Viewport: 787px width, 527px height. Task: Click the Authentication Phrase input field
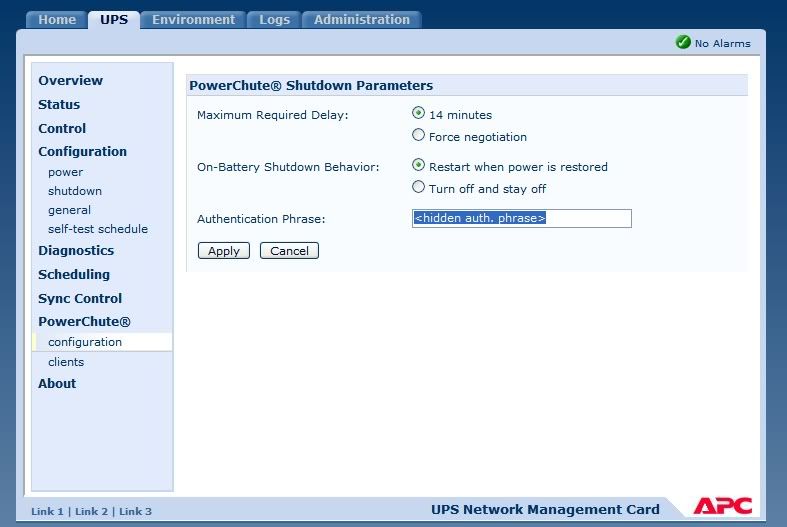pos(521,218)
